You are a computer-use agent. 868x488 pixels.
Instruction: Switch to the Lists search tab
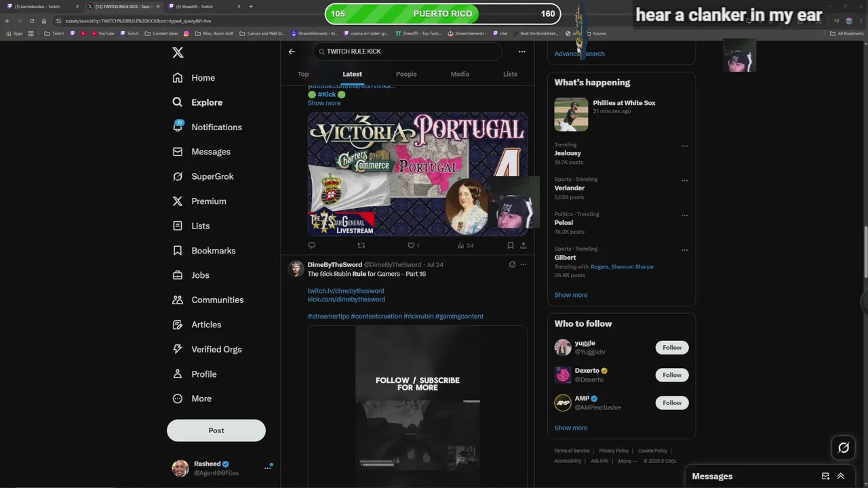pos(510,74)
